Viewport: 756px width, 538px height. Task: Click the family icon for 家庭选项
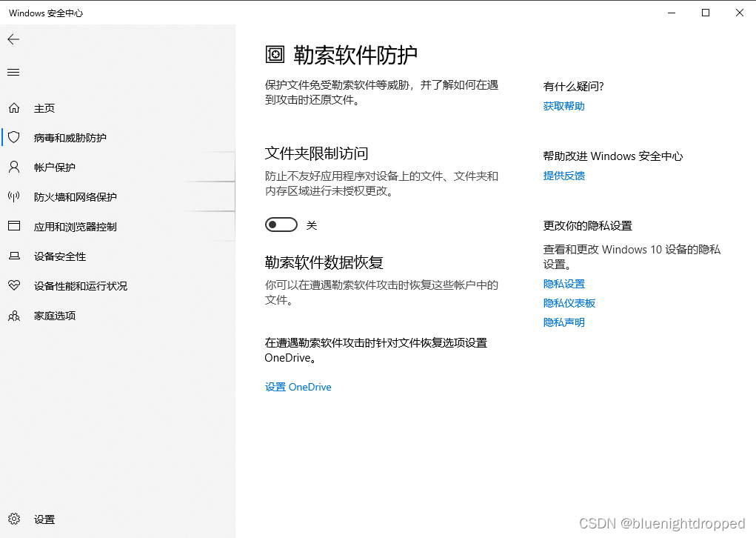[x=14, y=316]
